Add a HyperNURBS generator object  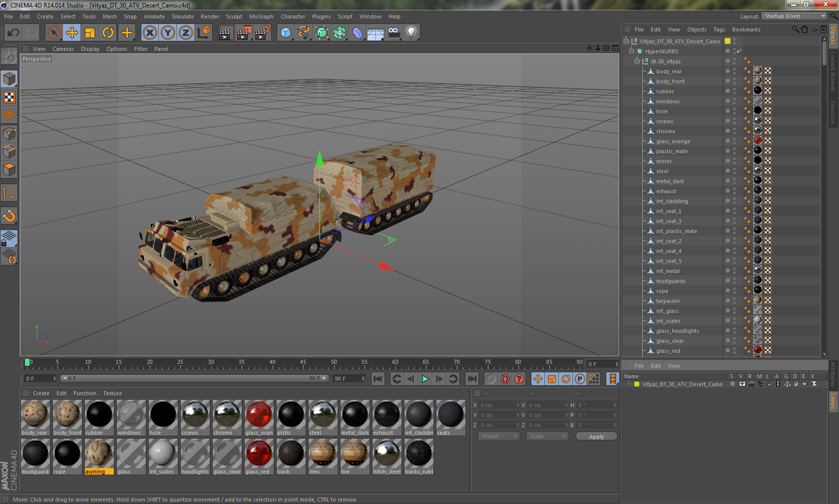(x=322, y=33)
